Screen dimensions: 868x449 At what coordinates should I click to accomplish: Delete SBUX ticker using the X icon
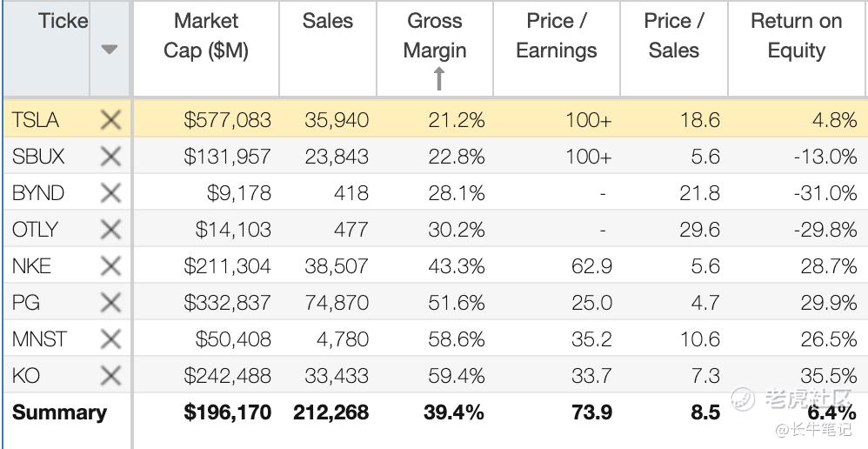tap(110, 157)
